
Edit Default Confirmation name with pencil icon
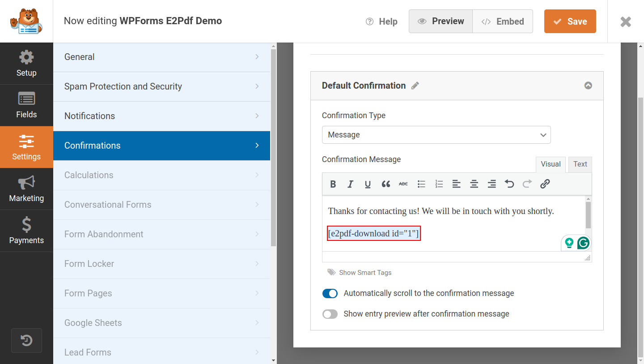(415, 86)
